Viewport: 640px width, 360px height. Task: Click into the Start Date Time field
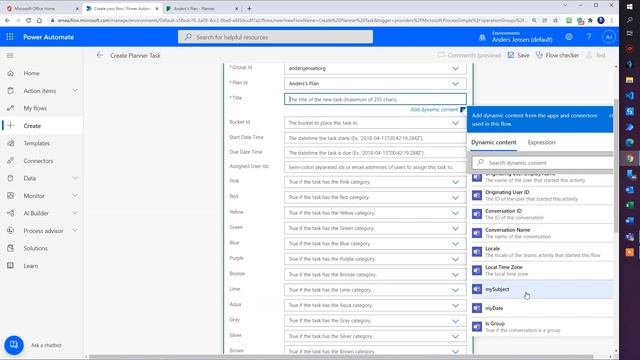(375, 138)
